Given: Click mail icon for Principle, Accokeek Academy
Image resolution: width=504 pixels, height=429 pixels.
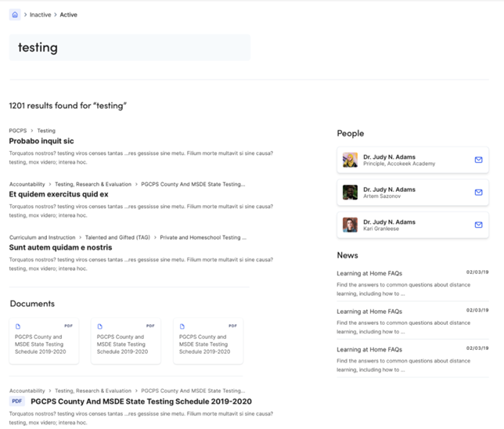Looking at the screenshot, I should 478,160.
